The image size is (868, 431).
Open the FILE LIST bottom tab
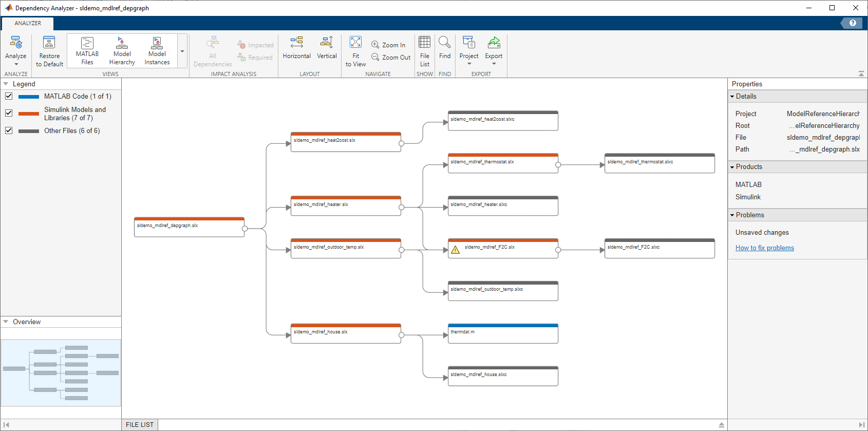tap(140, 425)
